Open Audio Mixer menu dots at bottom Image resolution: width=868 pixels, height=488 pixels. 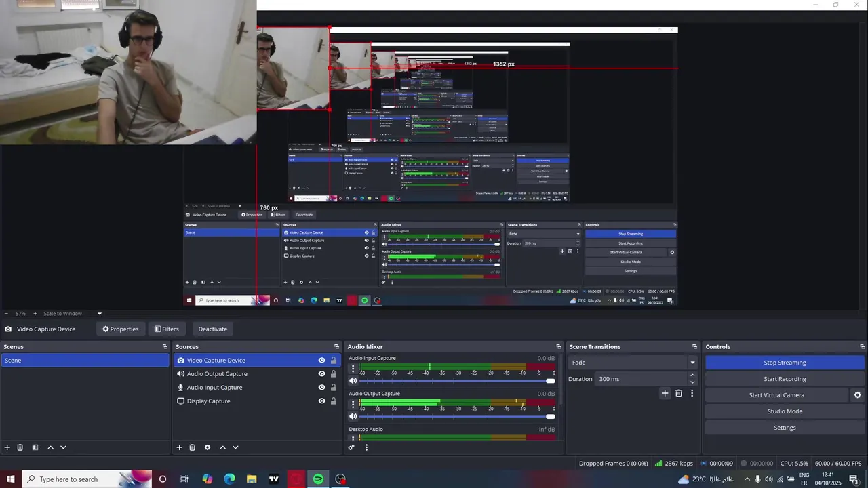366,447
